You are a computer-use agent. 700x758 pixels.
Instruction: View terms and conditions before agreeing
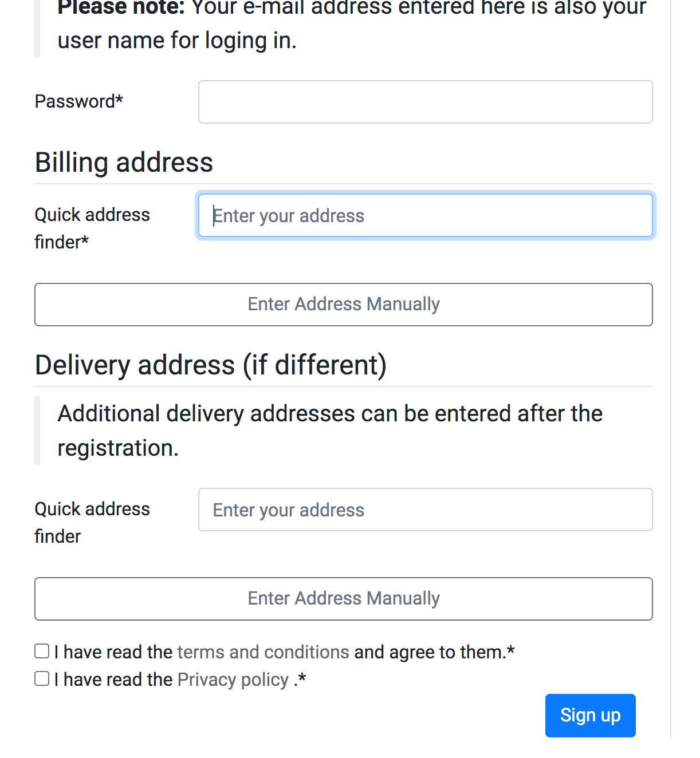tap(263, 652)
